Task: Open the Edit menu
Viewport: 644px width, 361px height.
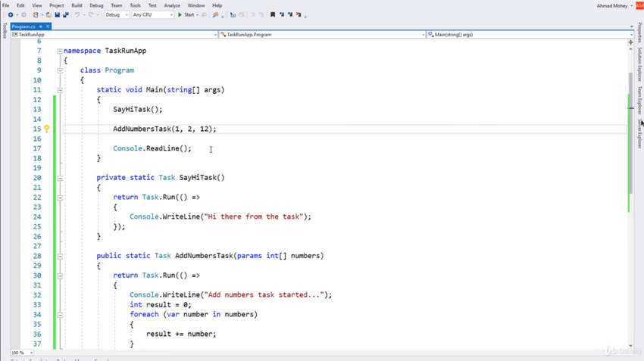Action: (20, 6)
